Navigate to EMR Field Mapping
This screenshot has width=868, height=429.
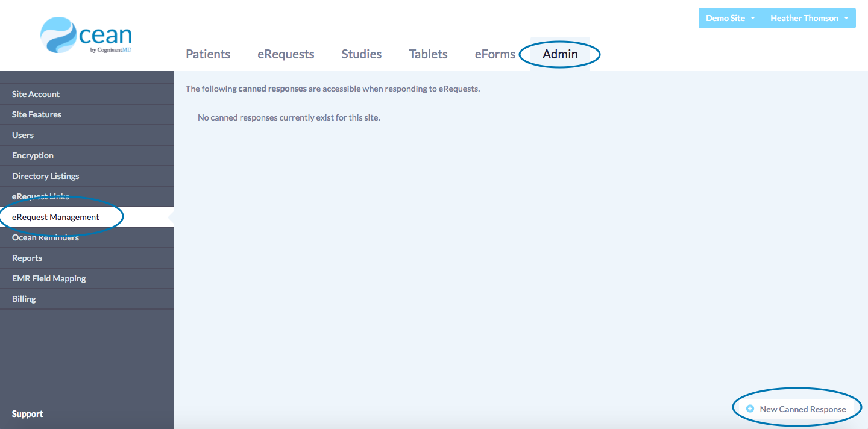(x=49, y=278)
